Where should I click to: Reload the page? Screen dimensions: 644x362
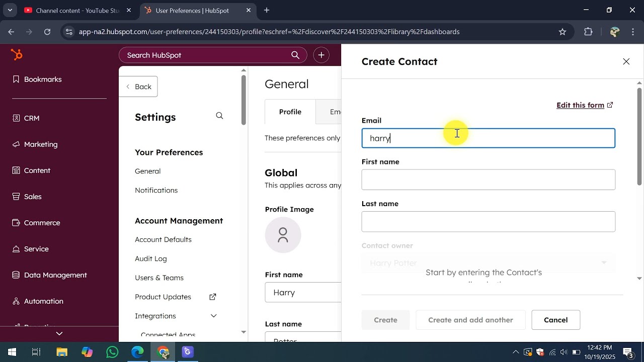47,32
